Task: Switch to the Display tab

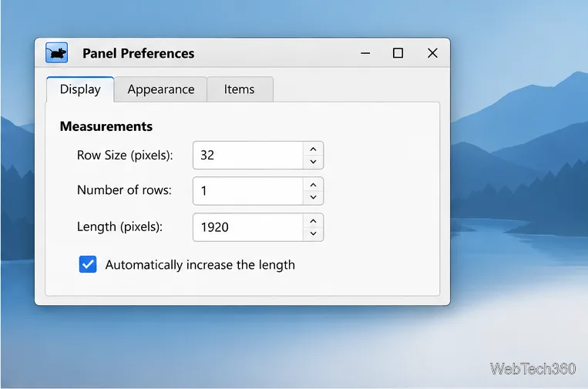Action: [80, 89]
